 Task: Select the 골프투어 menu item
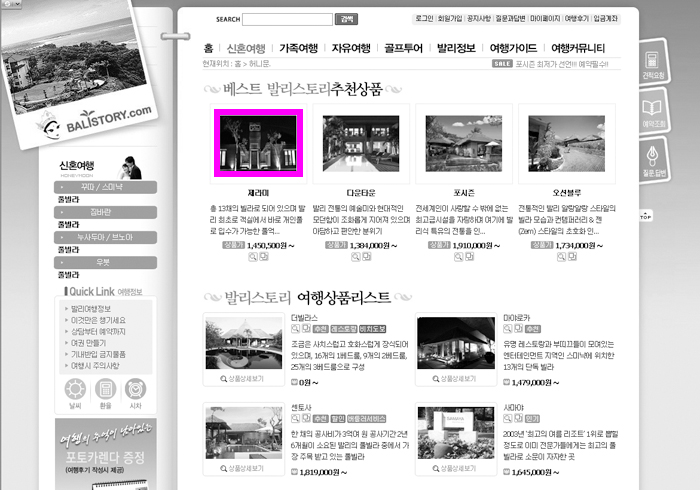tap(403, 48)
